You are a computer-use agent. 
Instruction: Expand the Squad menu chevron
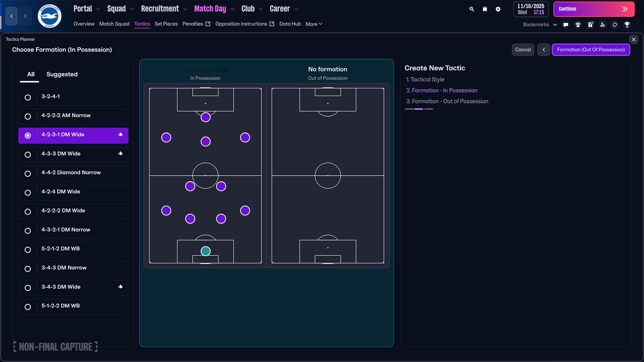point(132,9)
